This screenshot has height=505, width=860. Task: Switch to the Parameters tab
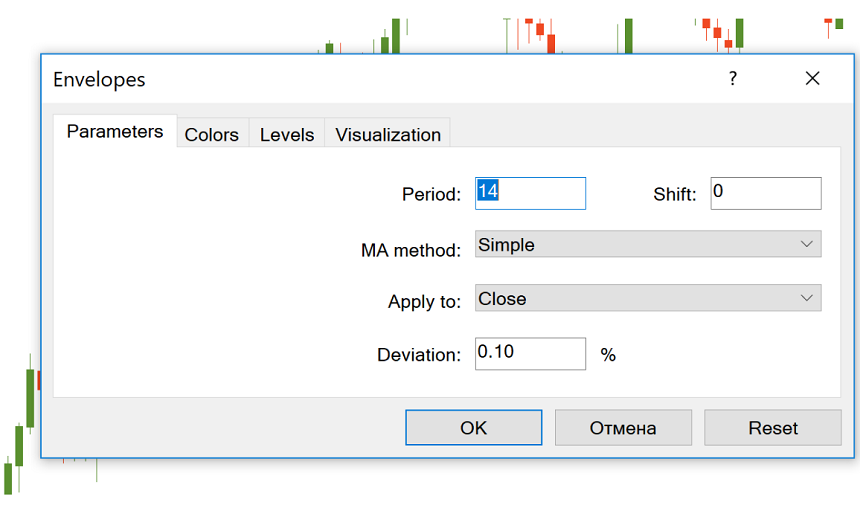point(115,132)
